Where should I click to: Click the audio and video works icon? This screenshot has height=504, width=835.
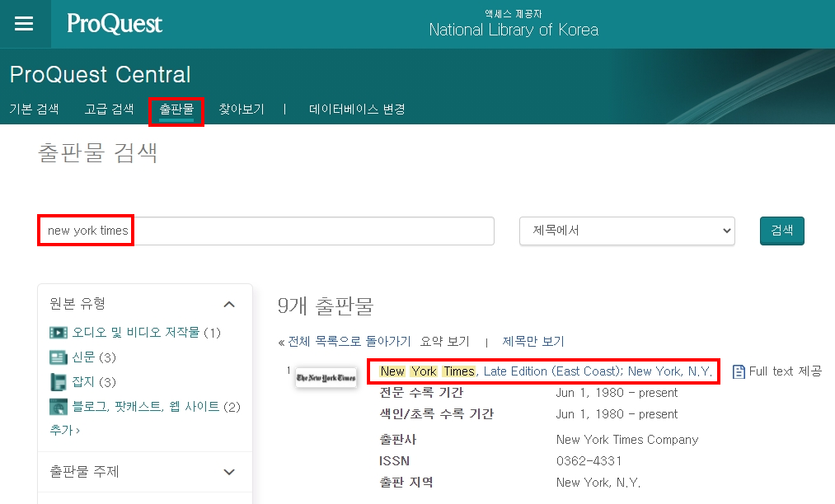tap(58, 333)
